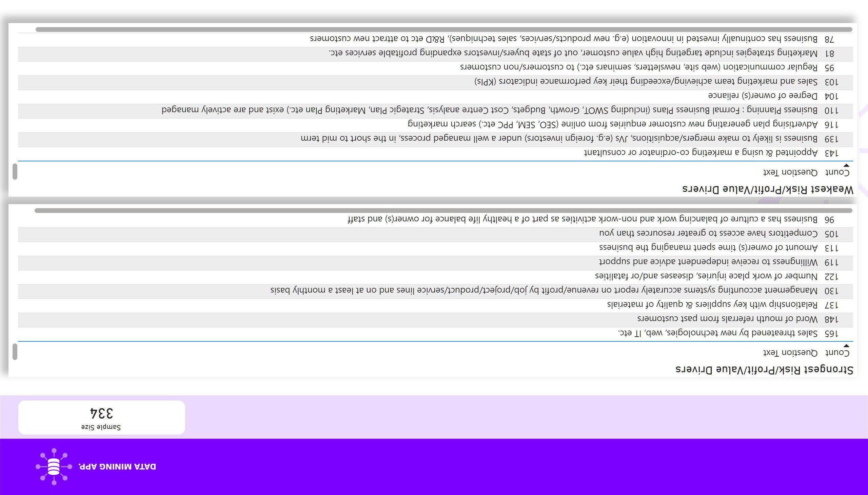The width and height of the screenshot is (868, 495).
Task: Click vertical scrollbar thumb of Weakest Drivers table
Action: [x=15, y=172]
